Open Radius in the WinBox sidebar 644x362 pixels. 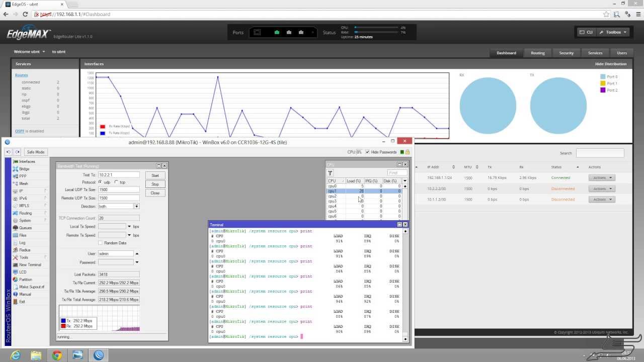point(25,250)
